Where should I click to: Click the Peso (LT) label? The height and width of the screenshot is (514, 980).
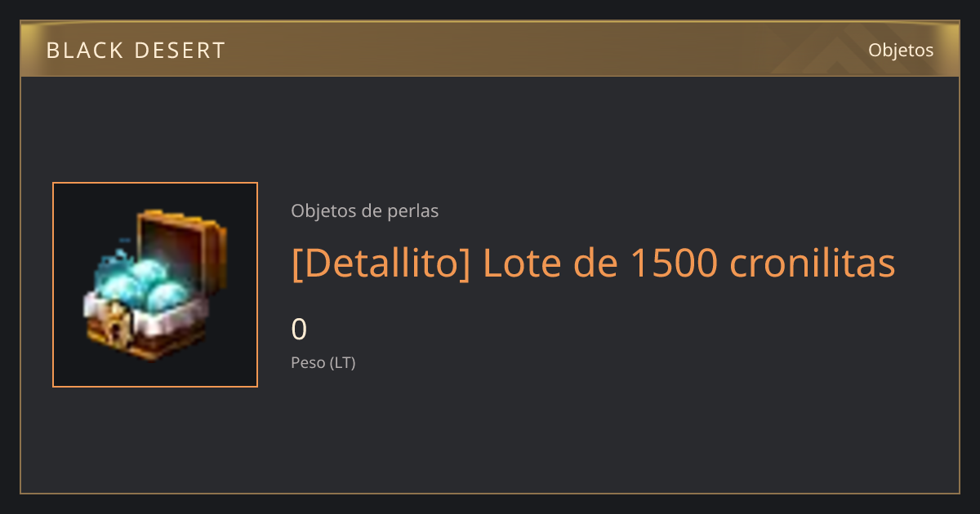coord(323,362)
